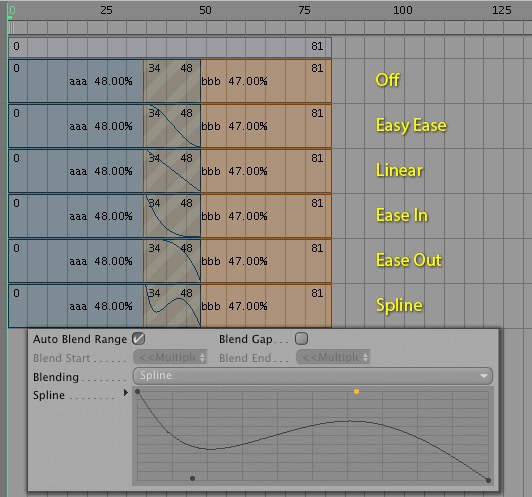Select the bbb clip in the Linear row
Screen dimensions: 532x497
[266, 171]
